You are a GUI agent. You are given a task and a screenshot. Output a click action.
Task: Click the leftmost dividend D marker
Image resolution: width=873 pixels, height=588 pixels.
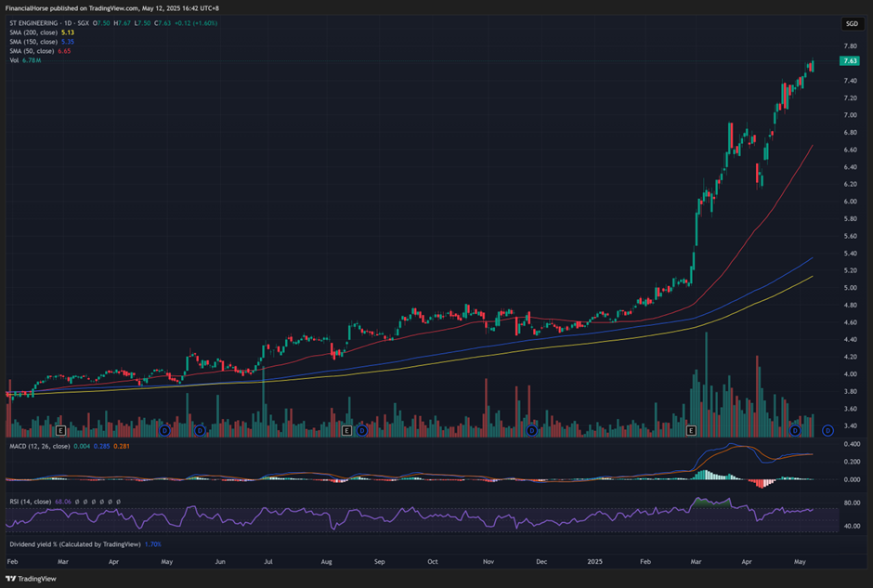[x=164, y=431]
